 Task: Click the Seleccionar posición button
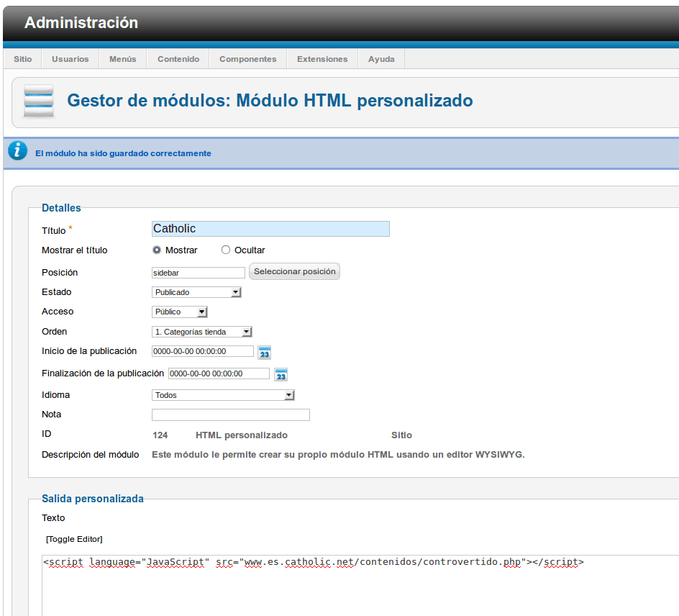coord(294,271)
